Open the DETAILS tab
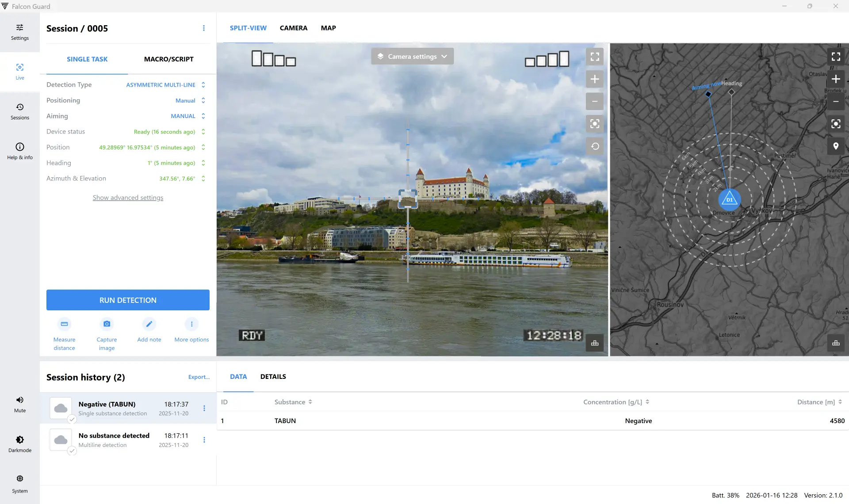The width and height of the screenshot is (849, 504). tap(273, 377)
